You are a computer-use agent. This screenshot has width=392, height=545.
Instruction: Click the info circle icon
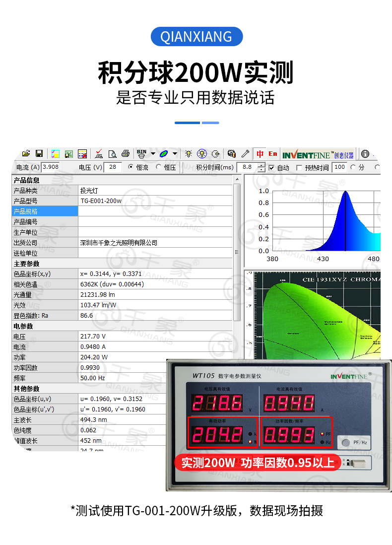tap(365, 154)
